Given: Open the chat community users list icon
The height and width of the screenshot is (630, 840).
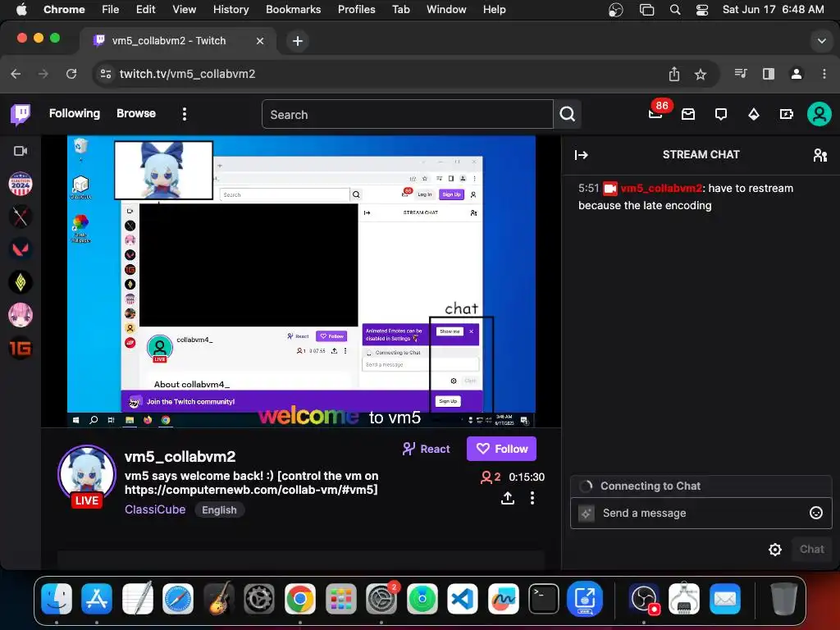Looking at the screenshot, I should (820, 155).
